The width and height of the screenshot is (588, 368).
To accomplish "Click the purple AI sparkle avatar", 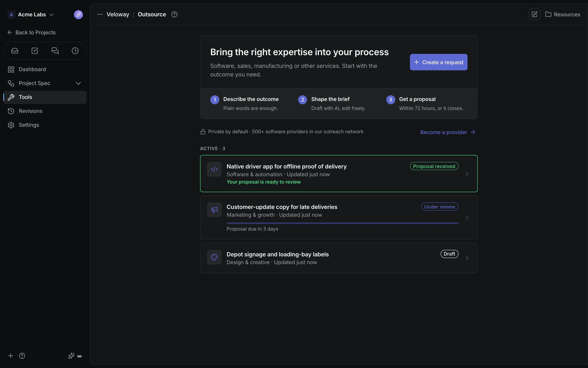I will click(x=78, y=15).
